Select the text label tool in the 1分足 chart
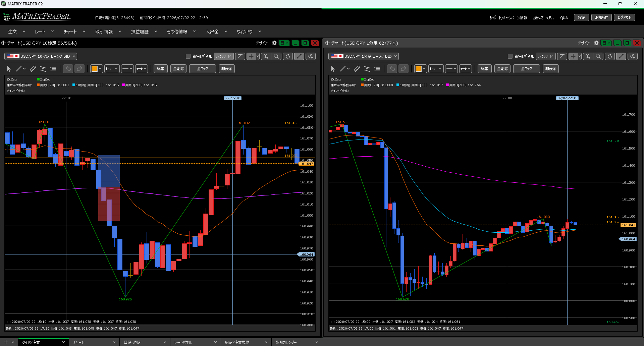 (x=377, y=69)
